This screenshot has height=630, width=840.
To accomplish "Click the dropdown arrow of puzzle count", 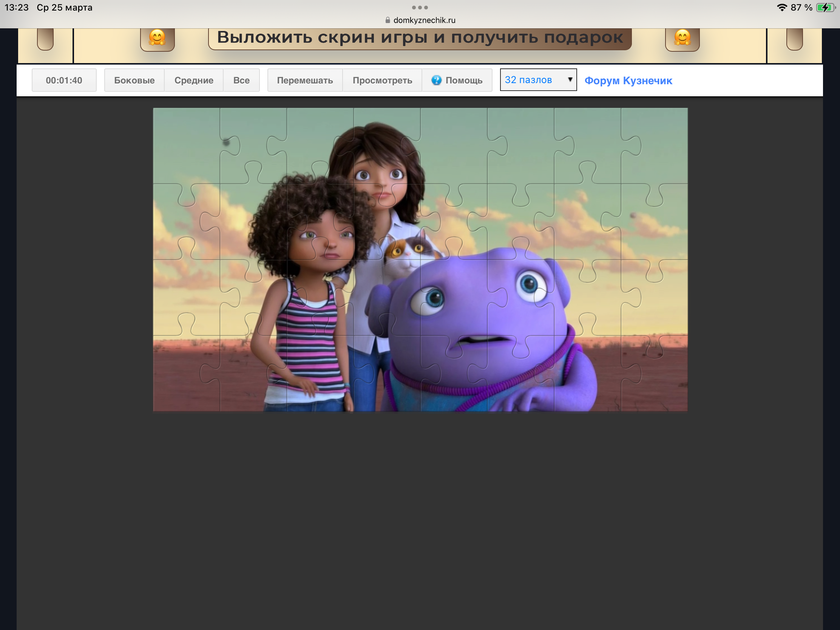I will pos(570,79).
